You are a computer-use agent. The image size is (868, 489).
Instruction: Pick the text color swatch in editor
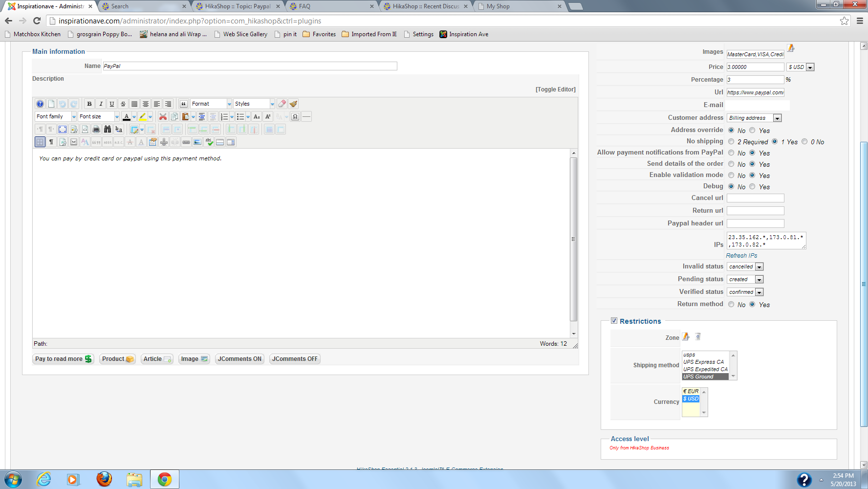[x=127, y=116]
